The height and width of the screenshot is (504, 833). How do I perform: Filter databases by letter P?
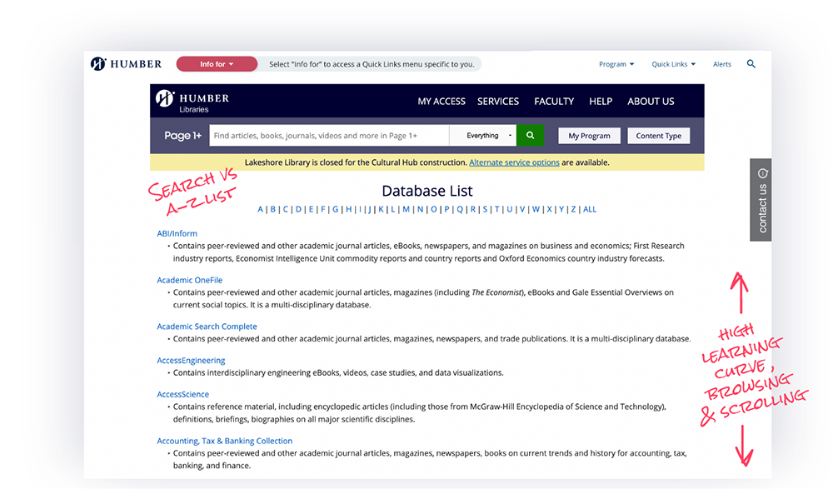(x=446, y=209)
